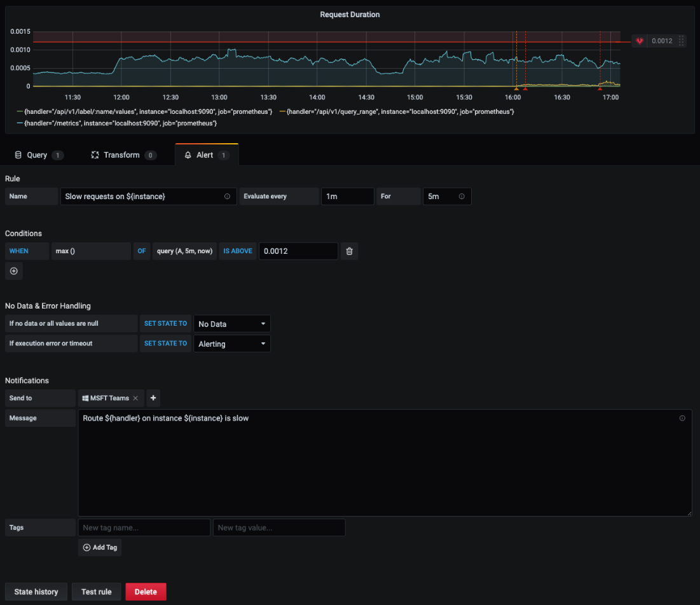Click the bell icon on the Alert tab
Image resolution: width=700 pixels, height=605 pixels.
187,154
